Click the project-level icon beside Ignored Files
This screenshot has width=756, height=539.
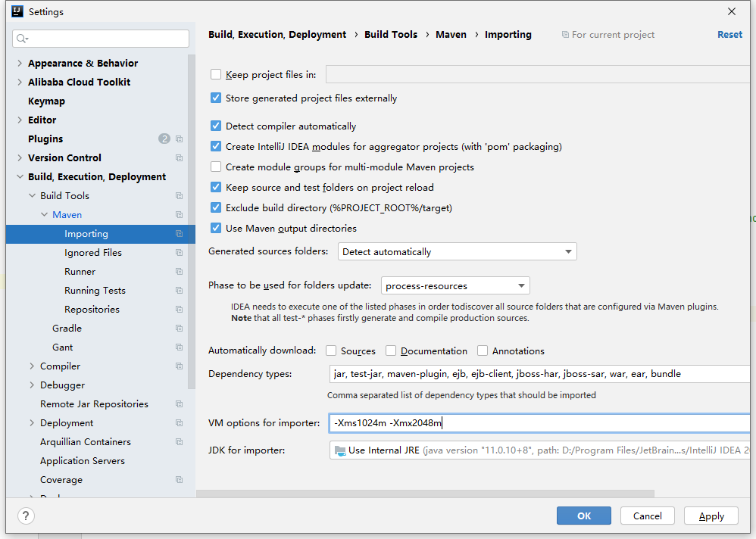click(x=180, y=253)
